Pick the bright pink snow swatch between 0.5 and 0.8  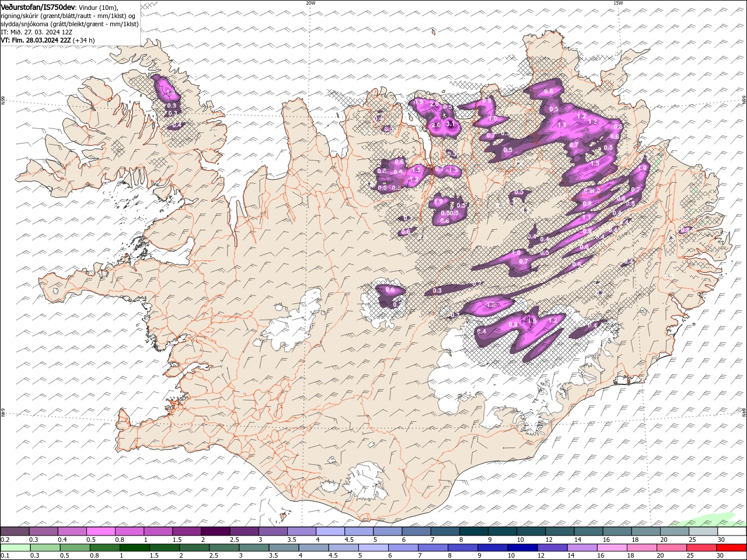100,531
